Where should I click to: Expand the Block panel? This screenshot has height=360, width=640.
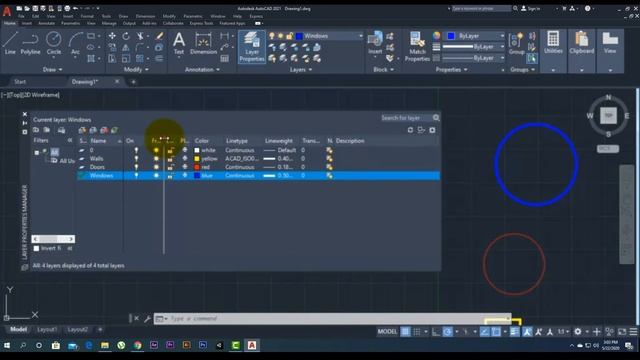point(383,69)
